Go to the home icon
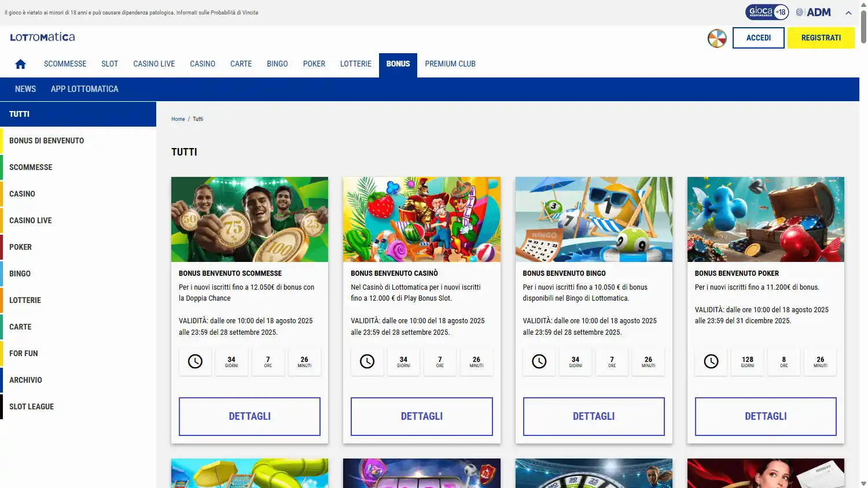The width and height of the screenshot is (868, 488). [20, 64]
